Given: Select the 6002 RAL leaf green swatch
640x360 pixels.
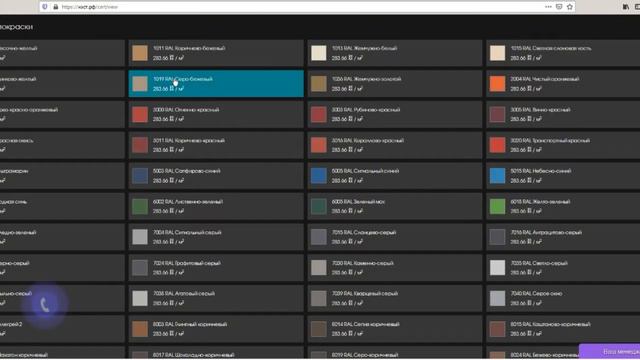Looking at the screenshot, I should 140,206.
